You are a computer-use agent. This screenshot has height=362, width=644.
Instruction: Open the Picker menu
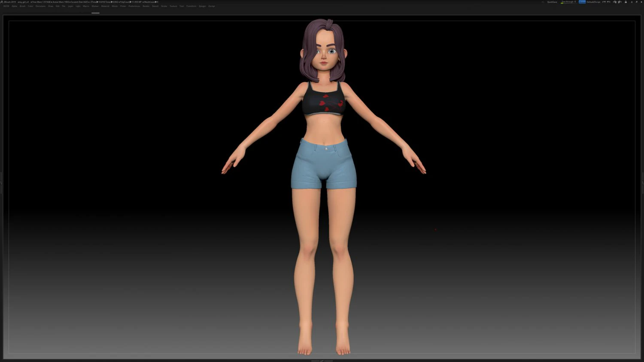click(123, 6)
